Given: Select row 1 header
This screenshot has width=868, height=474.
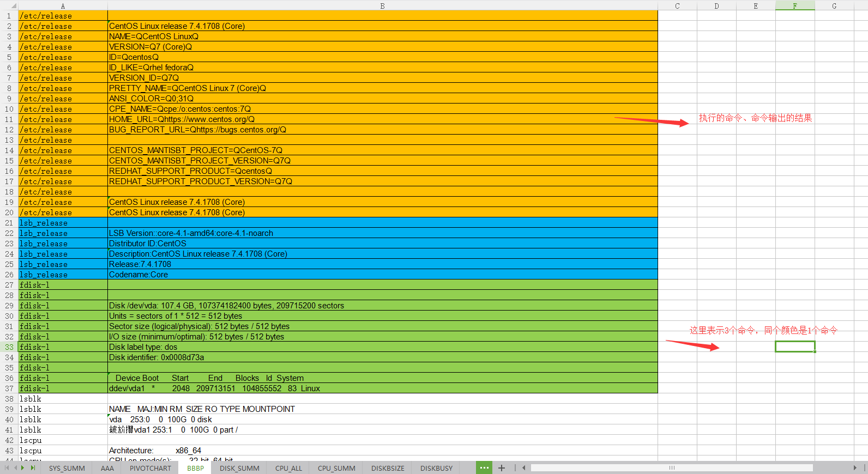Looking at the screenshot, I should click(x=9, y=16).
